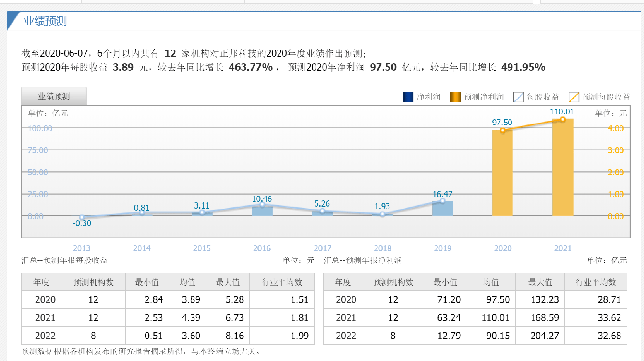Click the 4.00 right axis label

pyautogui.click(x=616, y=128)
